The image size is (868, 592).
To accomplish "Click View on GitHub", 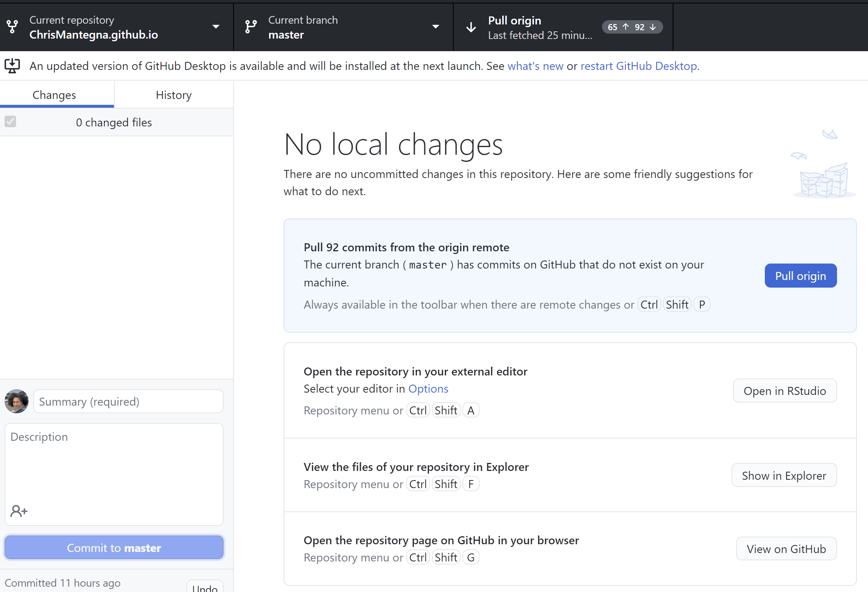I will coord(786,548).
